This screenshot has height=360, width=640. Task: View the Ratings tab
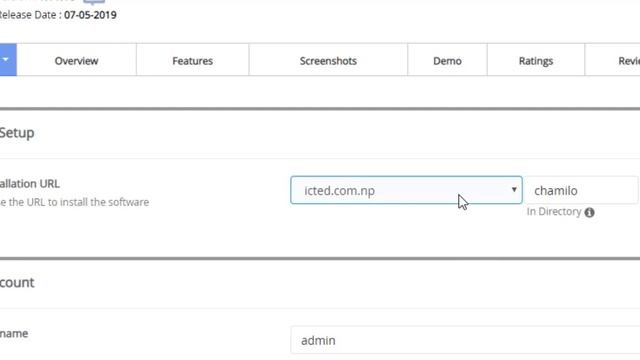[536, 60]
